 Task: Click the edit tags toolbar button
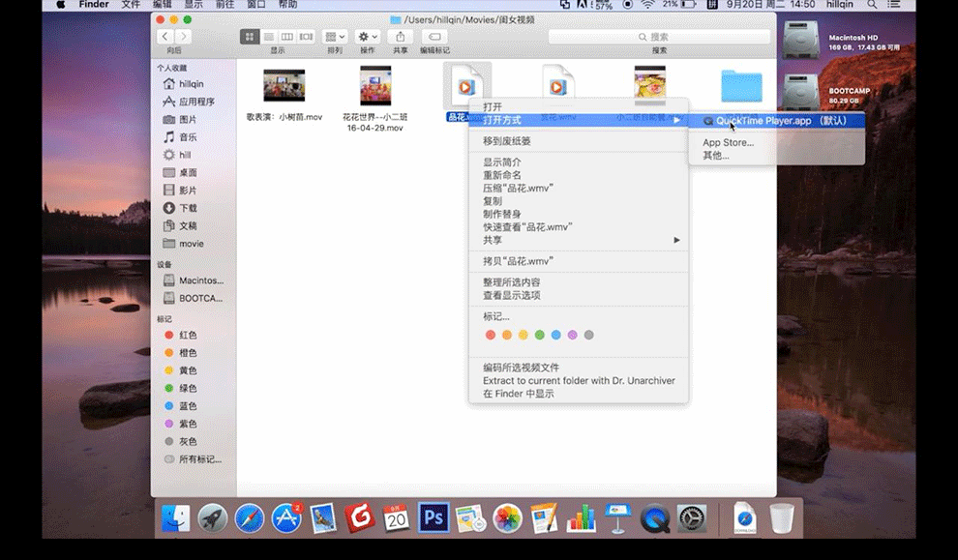(435, 36)
